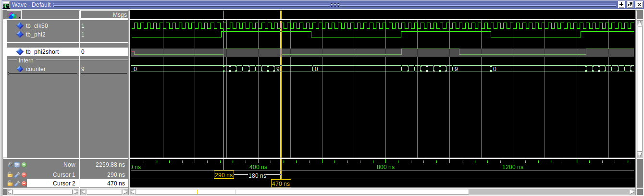Open the edit grid and timeline icon
The height and width of the screenshot is (196, 644).
point(17,164)
